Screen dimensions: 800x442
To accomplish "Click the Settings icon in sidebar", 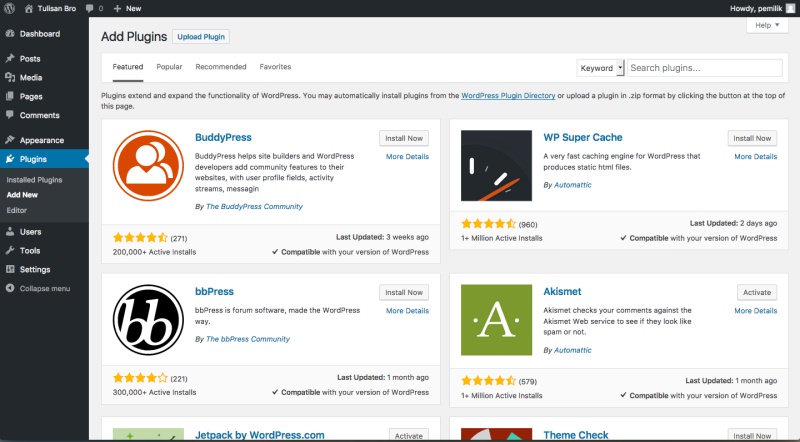I will 10,269.
